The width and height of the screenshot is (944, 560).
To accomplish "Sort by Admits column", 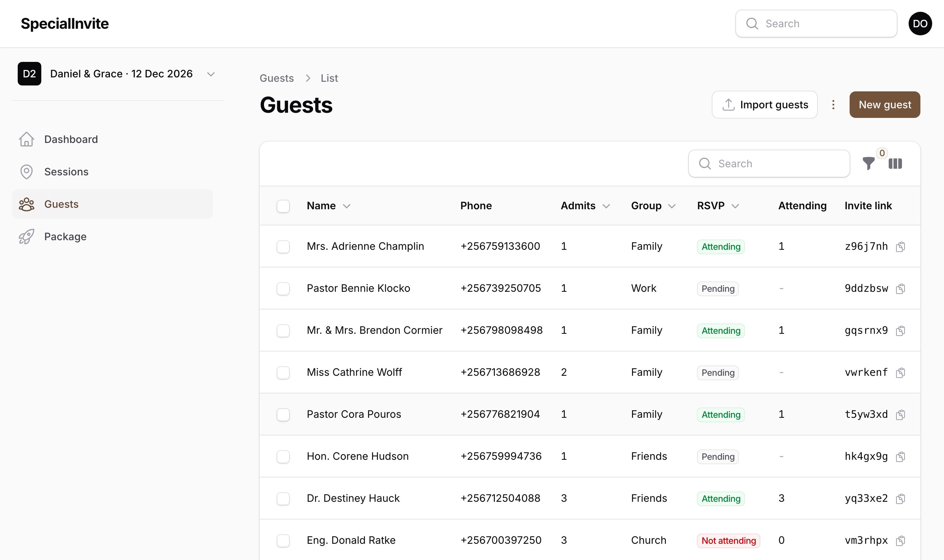I will coord(585,206).
